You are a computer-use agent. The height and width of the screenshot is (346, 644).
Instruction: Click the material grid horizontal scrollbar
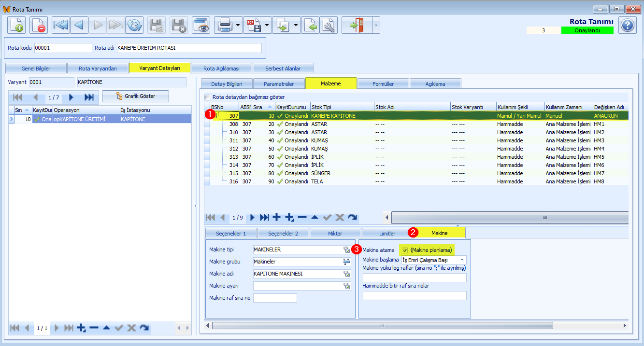click(x=509, y=217)
